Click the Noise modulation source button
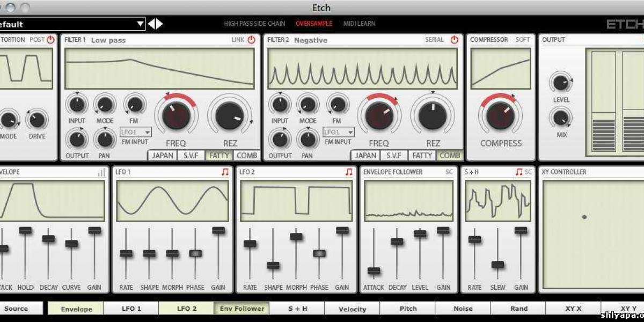Image resolution: width=644 pixels, height=322 pixels. [x=463, y=309]
